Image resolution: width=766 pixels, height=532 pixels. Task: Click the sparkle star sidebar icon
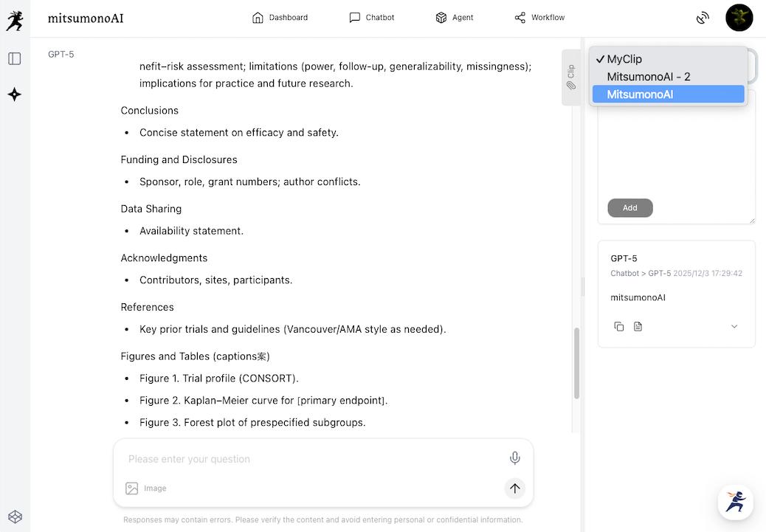(15, 94)
